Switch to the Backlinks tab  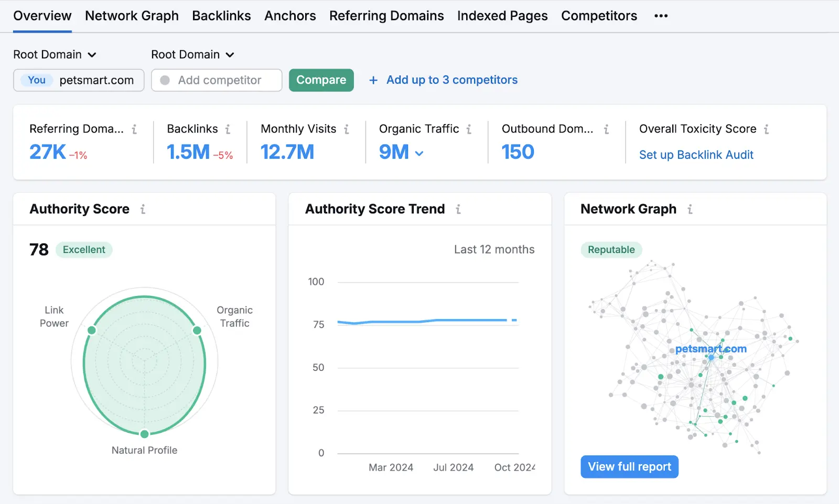(221, 16)
